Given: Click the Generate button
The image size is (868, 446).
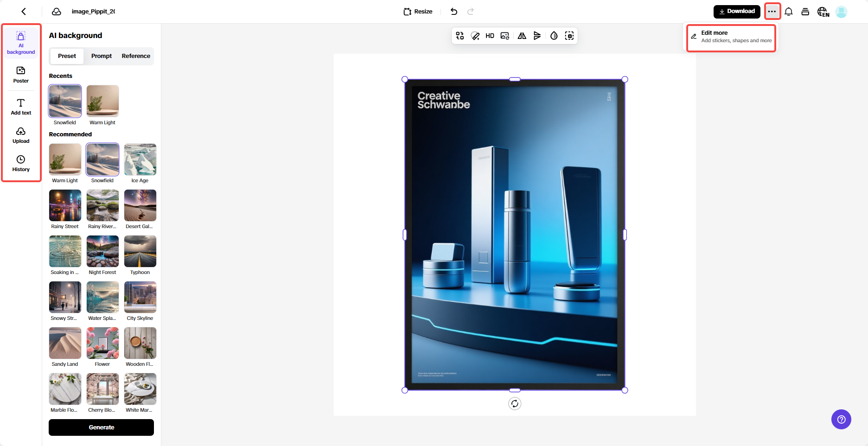Looking at the screenshot, I should [x=101, y=427].
